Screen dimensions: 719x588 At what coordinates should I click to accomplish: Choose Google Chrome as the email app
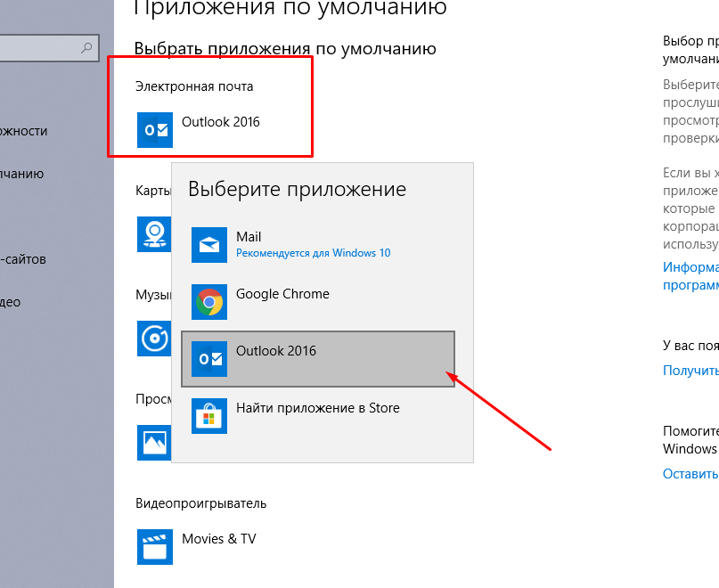point(318,302)
